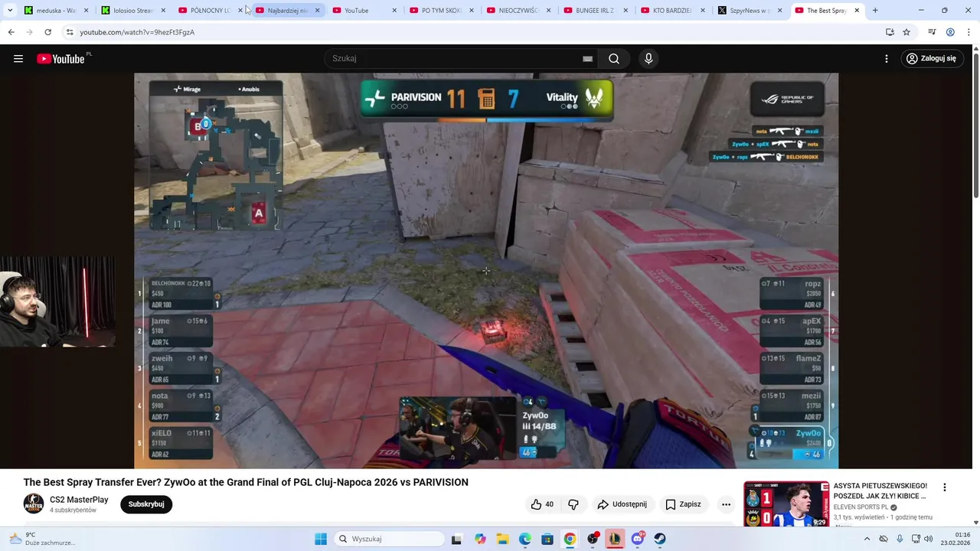
Task: Open the install or cast icon in the address bar
Action: coord(890,32)
